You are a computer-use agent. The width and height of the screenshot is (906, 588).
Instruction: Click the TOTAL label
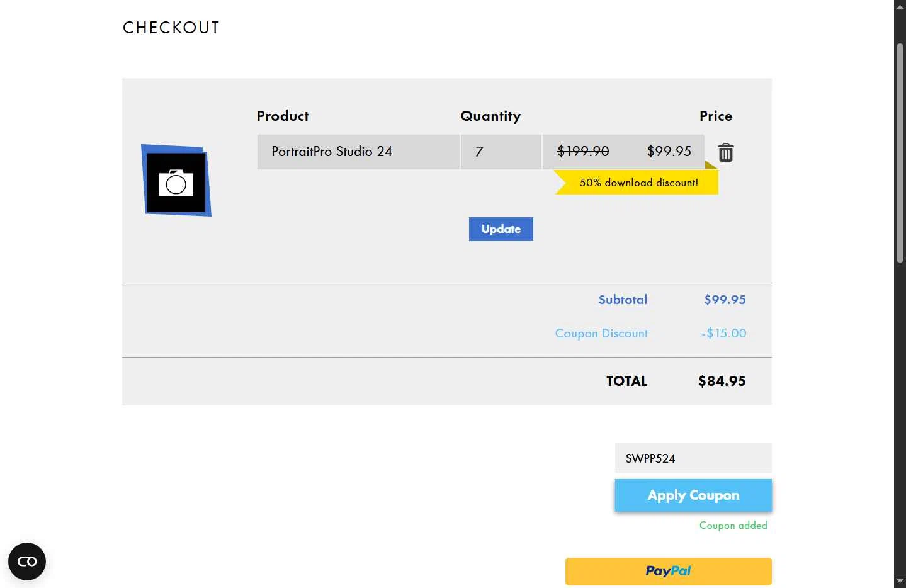626,382
